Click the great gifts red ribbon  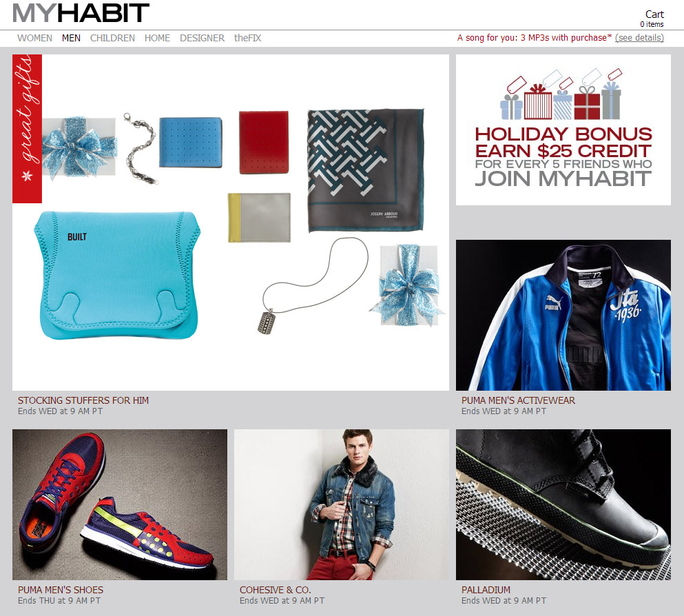(27, 129)
